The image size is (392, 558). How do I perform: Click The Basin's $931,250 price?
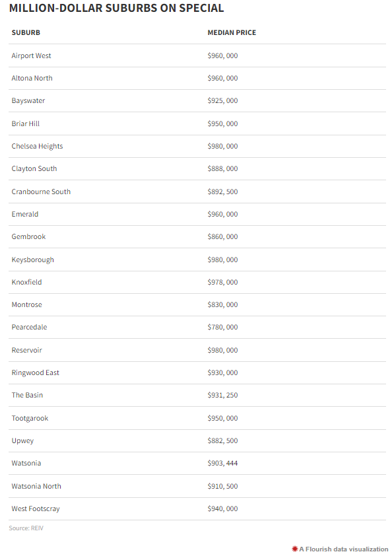tap(222, 396)
